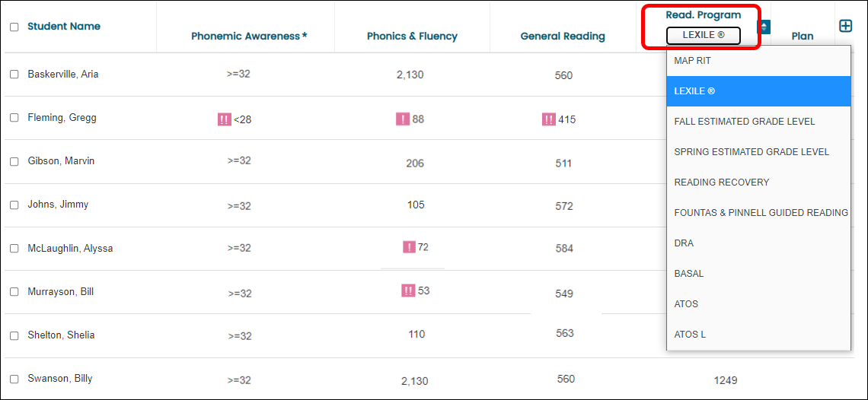Click the plus icon to add column

coord(845,26)
